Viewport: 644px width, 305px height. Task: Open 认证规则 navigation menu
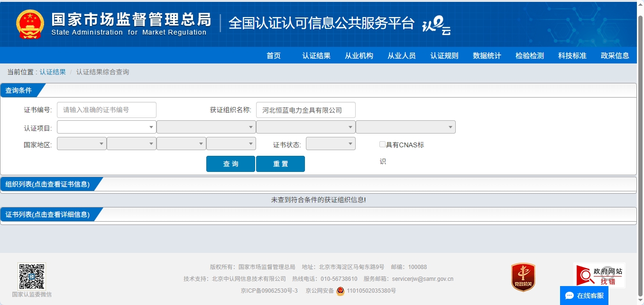point(444,55)
